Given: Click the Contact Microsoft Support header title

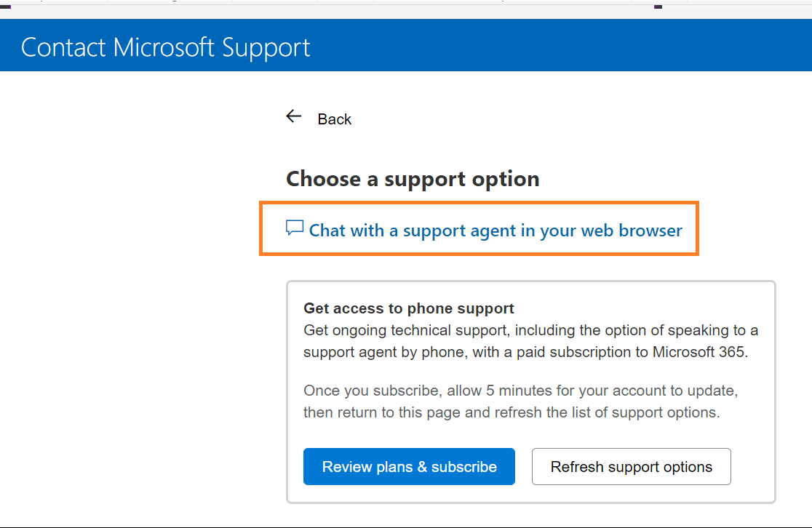Looking at the screenshot, I should click(x=165, y=47).
